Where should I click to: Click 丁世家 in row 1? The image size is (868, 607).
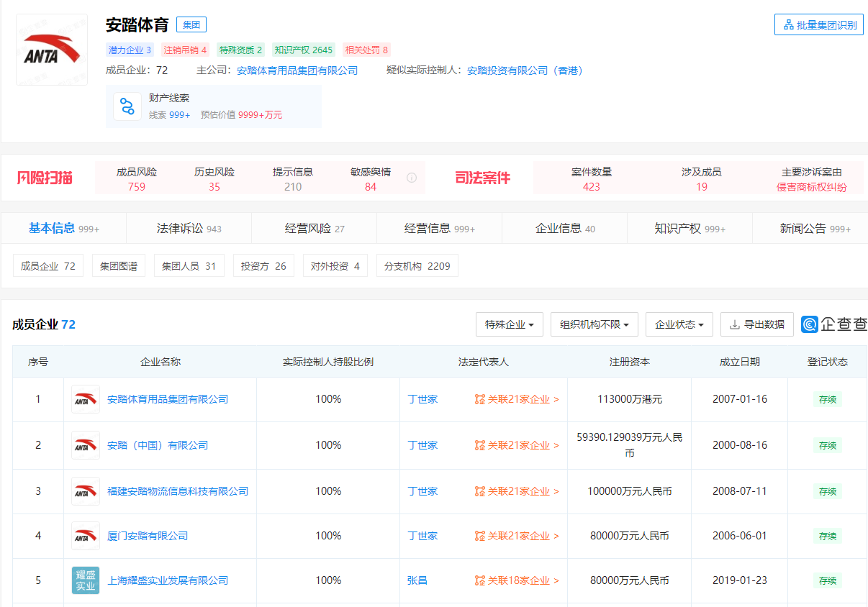(422, 399)
